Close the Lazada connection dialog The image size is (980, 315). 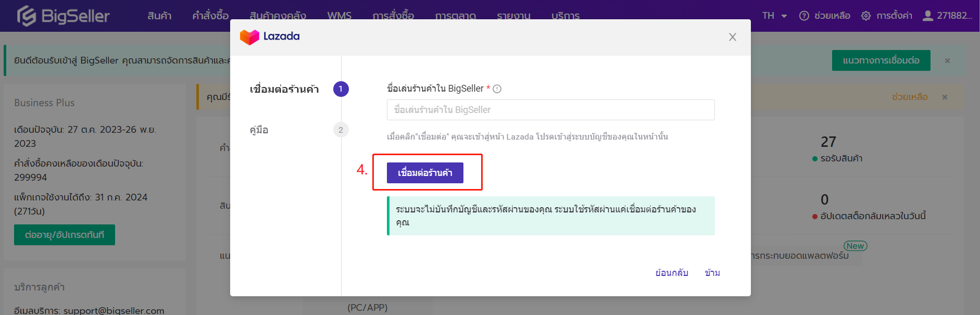pos(733,37)
